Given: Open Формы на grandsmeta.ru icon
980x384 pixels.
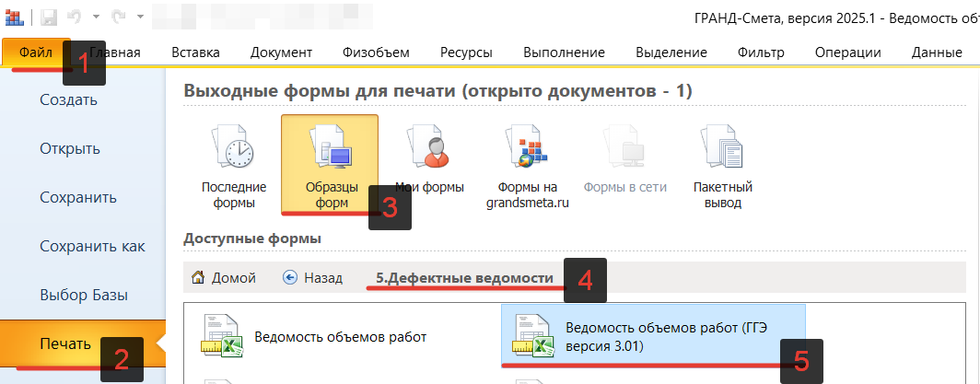Looking at the screenshot, I should (x=528, y=166).
